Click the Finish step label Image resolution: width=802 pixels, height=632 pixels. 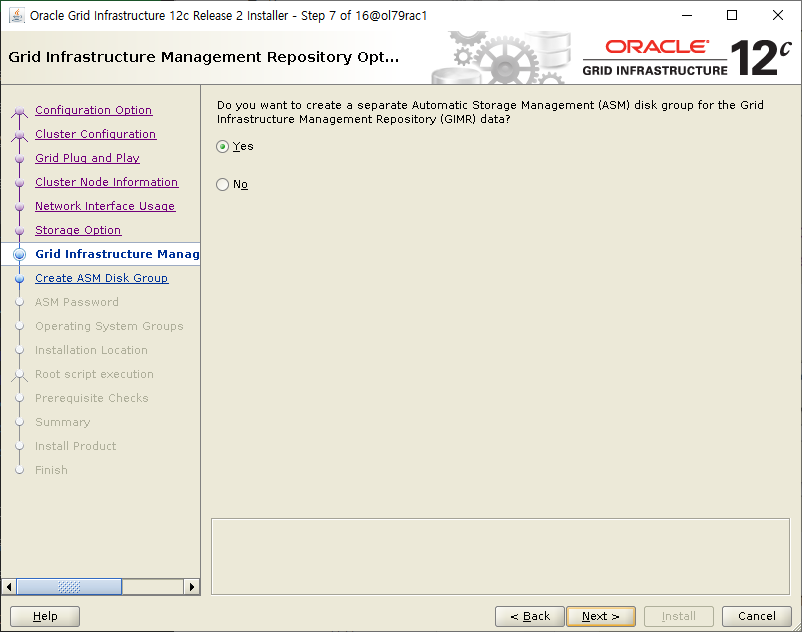pyautogui.click(x=51, y=470)
